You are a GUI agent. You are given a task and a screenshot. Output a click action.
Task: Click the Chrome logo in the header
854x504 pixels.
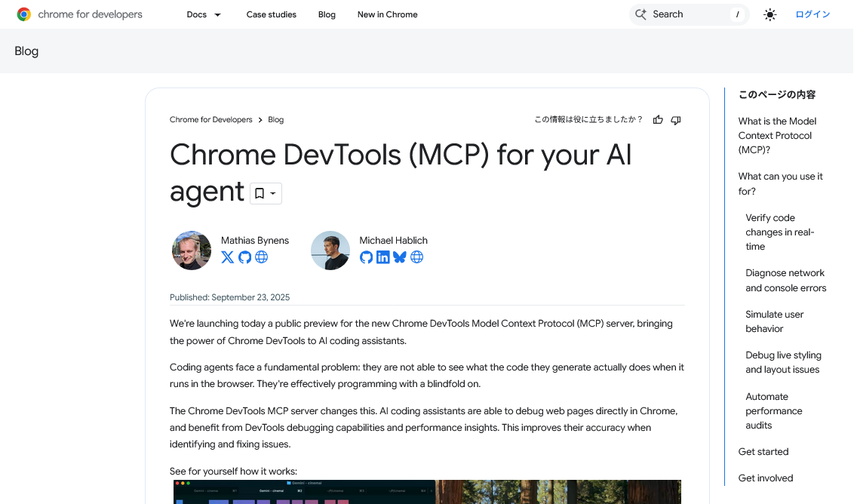24,14
